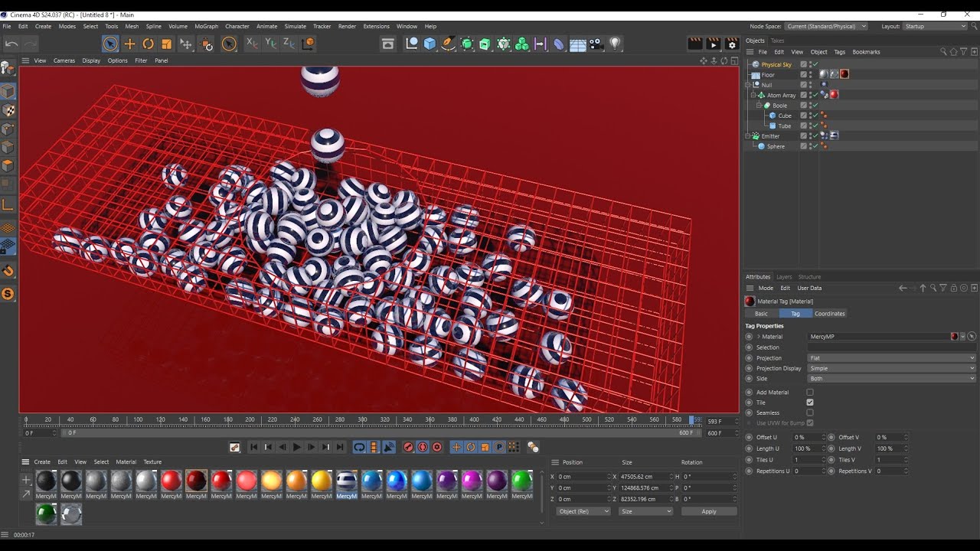Add a Camera object from toolbar

click(x=596, y=44)
